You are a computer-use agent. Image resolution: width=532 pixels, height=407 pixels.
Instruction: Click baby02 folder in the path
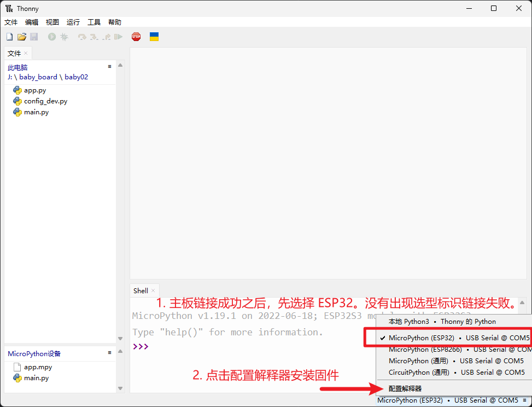[x=77, y=77]
